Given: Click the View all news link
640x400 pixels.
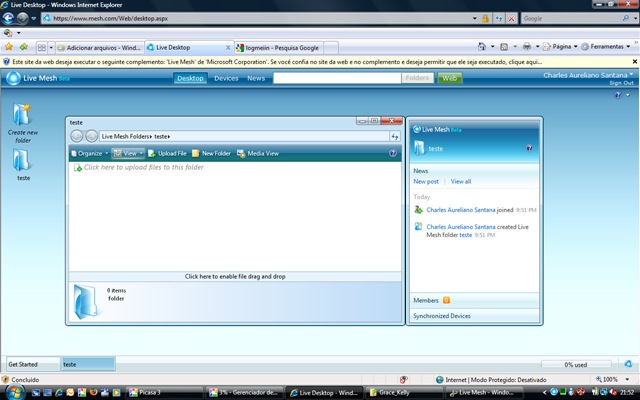Looking at the screenshot, I should tap(461, 182).
